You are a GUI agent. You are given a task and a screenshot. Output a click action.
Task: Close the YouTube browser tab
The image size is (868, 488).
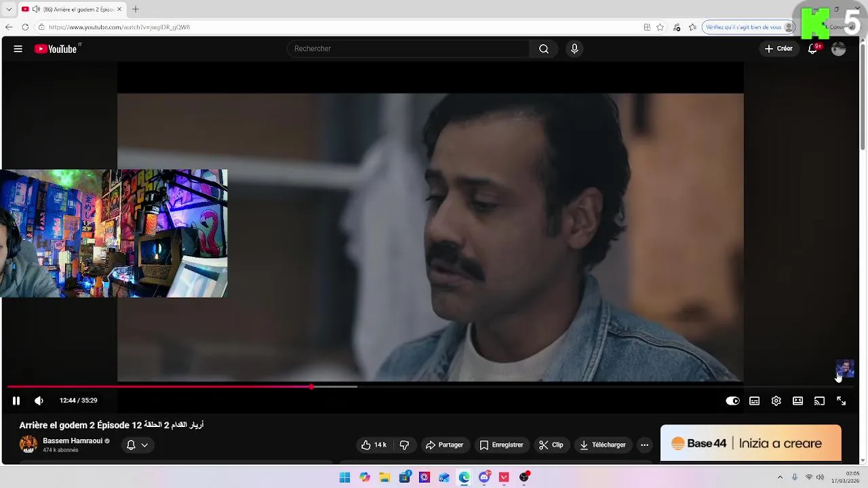tap(119, 9)
